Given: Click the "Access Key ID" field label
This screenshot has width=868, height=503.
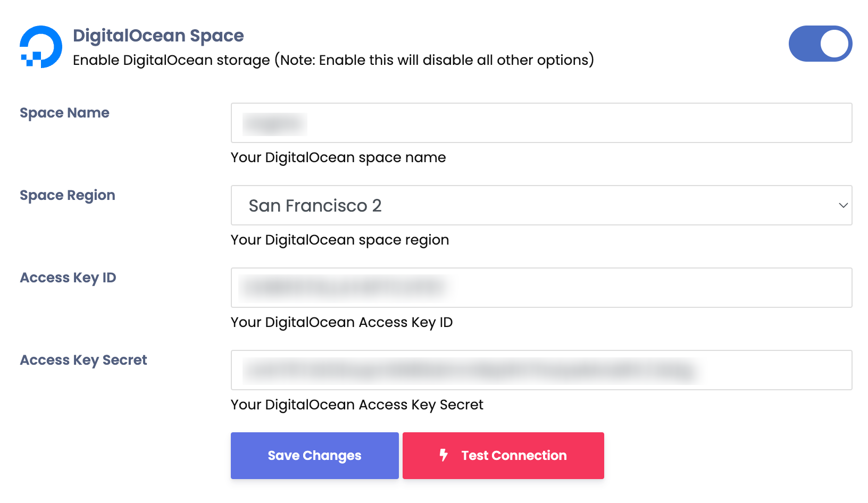Looking at the screenshot, I should (x=68, y=278).
